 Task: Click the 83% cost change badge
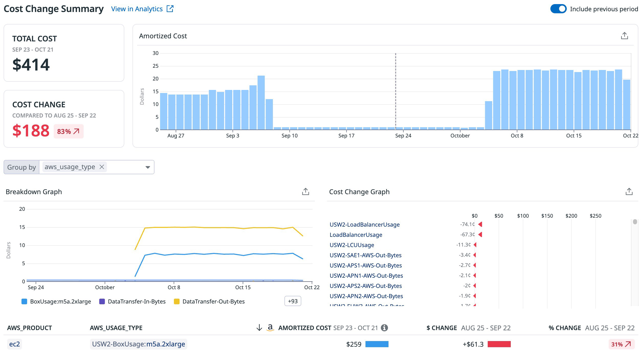(68, 131)
